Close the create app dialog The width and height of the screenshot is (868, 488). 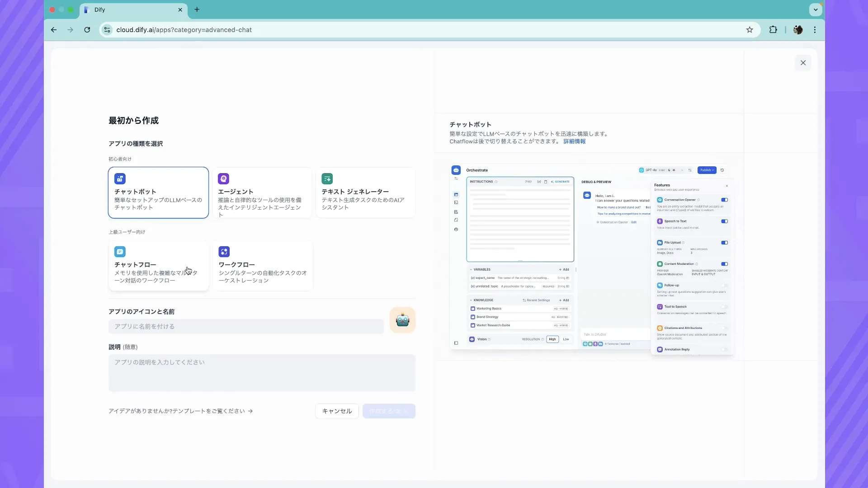803,63
